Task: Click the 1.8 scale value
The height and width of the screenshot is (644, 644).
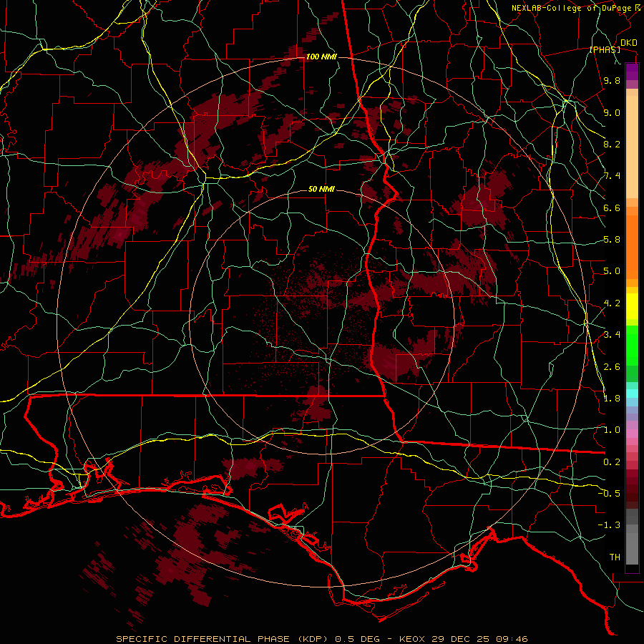Action: (x=612, y=399)
